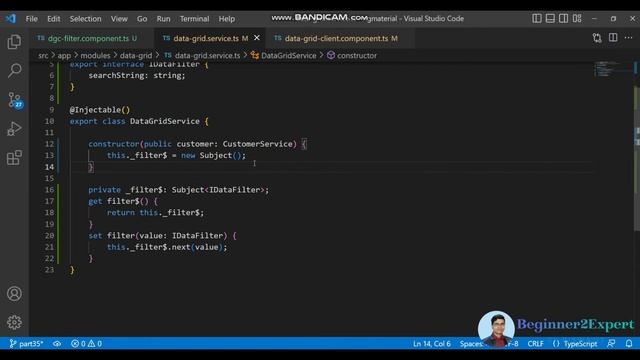Click 'CustomerService' in constructor line
The height and width of the screenshot is (360, 640).
coord(258,144)
